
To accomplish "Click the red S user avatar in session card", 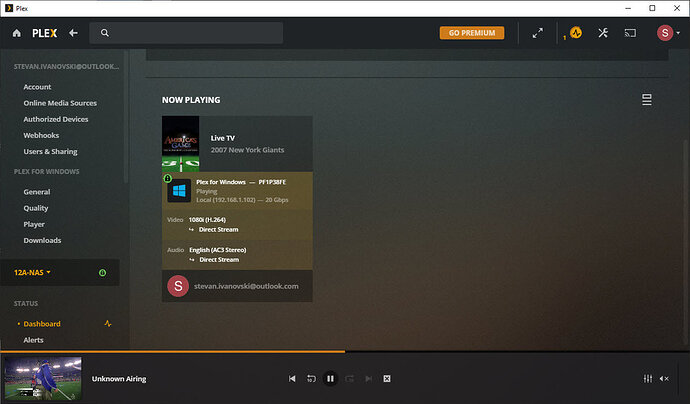I will pos(178,286).
